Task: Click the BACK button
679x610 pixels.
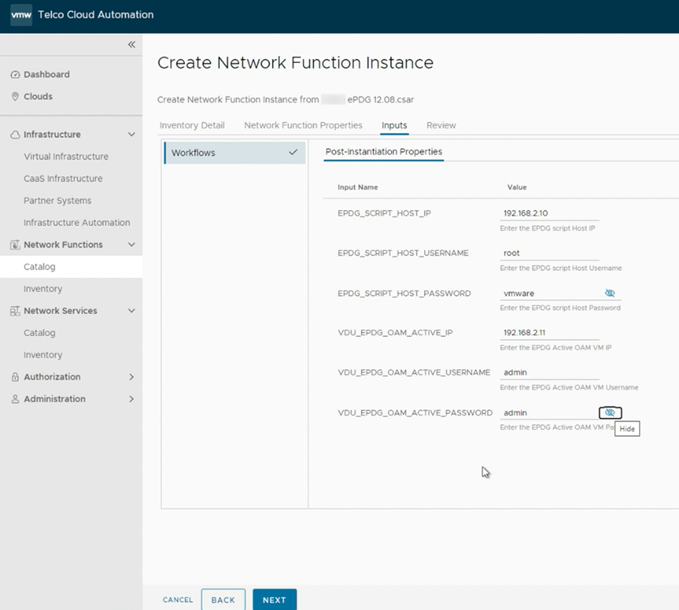Action: click(x=223, y=600)
